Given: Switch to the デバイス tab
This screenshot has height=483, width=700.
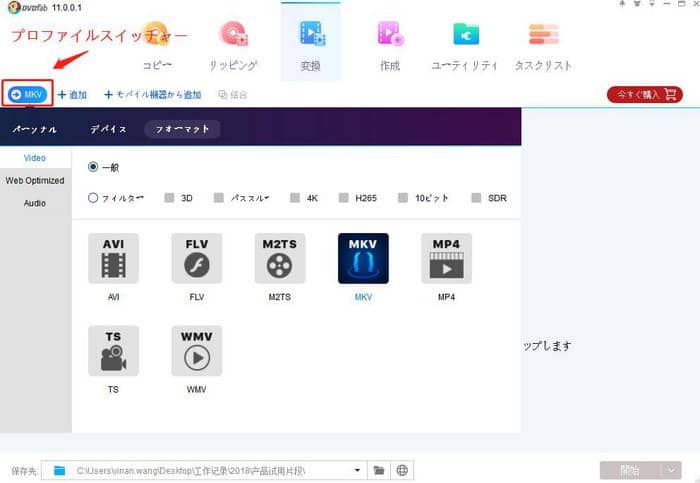Looking at the screenshot, I should tap(108, 129).
